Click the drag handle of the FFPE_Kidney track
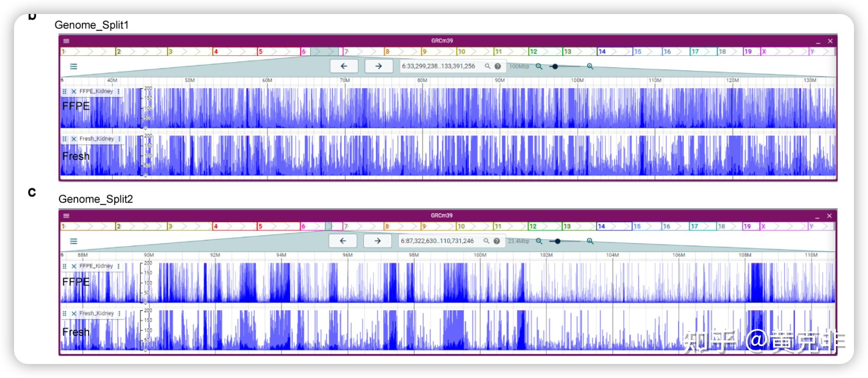 coord(65,91)
